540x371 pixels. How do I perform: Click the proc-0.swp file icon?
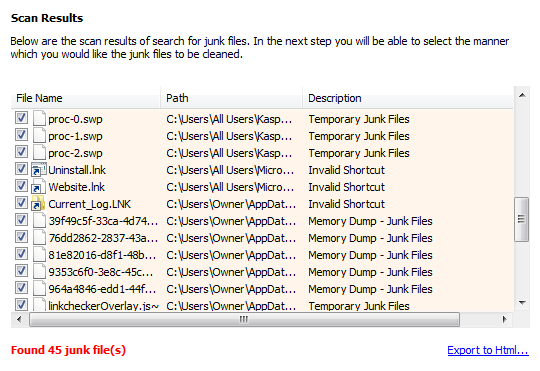(x=39, y=118)
